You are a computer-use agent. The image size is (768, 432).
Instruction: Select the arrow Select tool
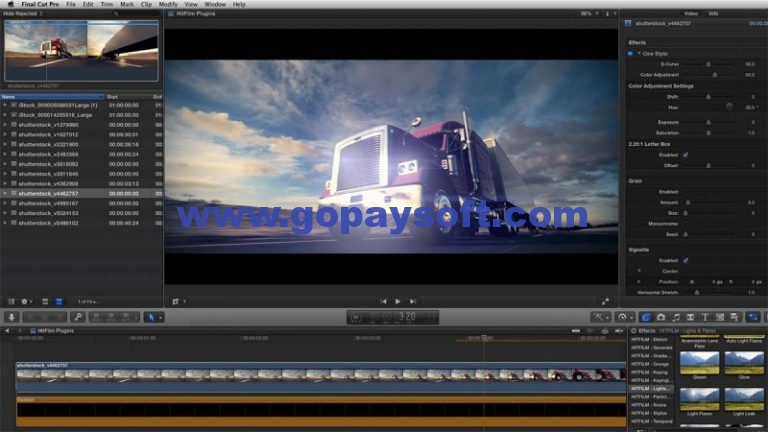click(x=150, y=317)
